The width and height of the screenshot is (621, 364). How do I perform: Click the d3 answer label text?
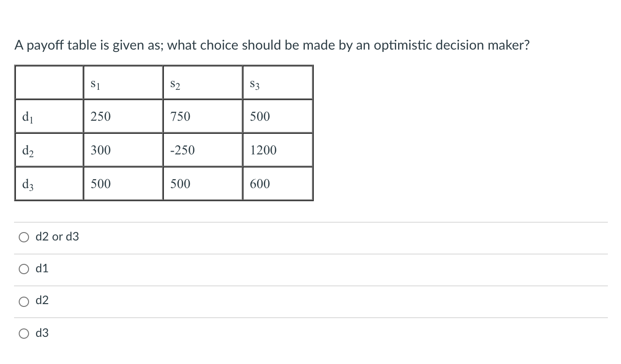tap(43, 333)
